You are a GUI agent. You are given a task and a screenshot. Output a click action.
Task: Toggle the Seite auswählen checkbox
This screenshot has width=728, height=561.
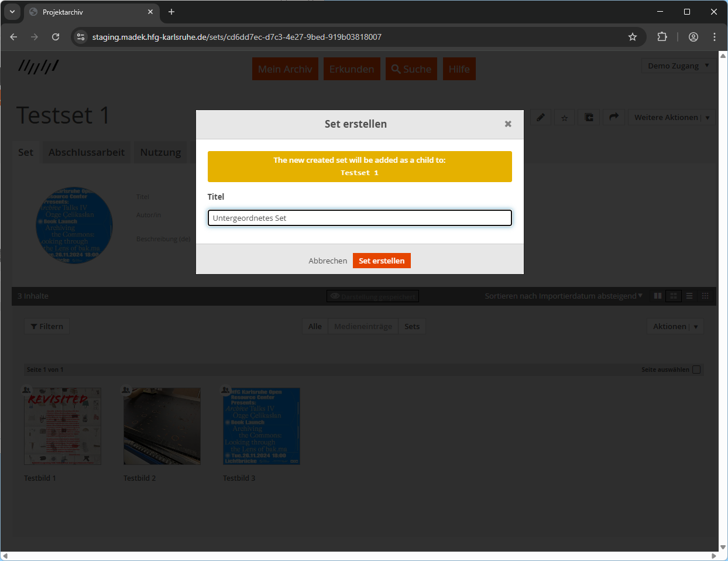[696, 370]
